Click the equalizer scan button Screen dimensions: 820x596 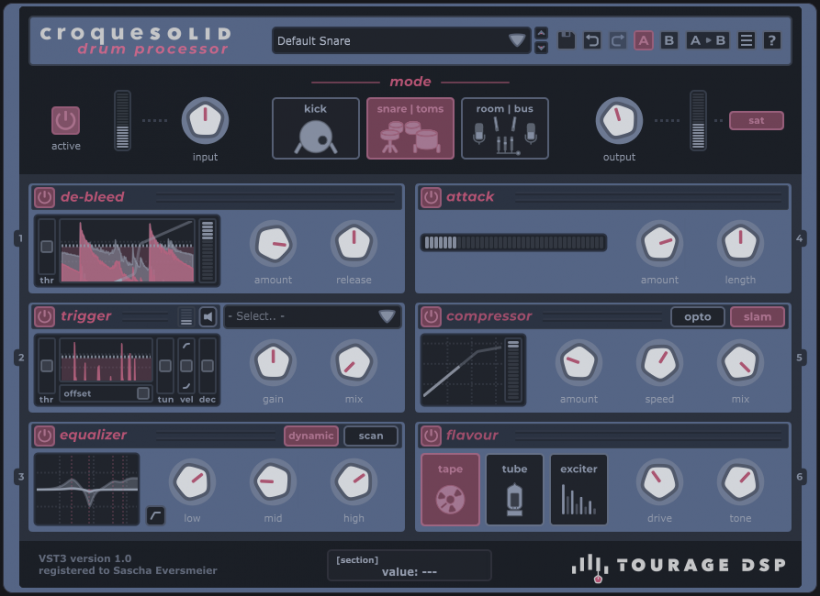pos(371,436)
